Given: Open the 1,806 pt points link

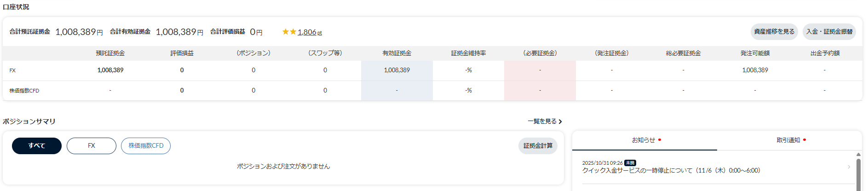Looking at the screenshot, I should (310, 32).
